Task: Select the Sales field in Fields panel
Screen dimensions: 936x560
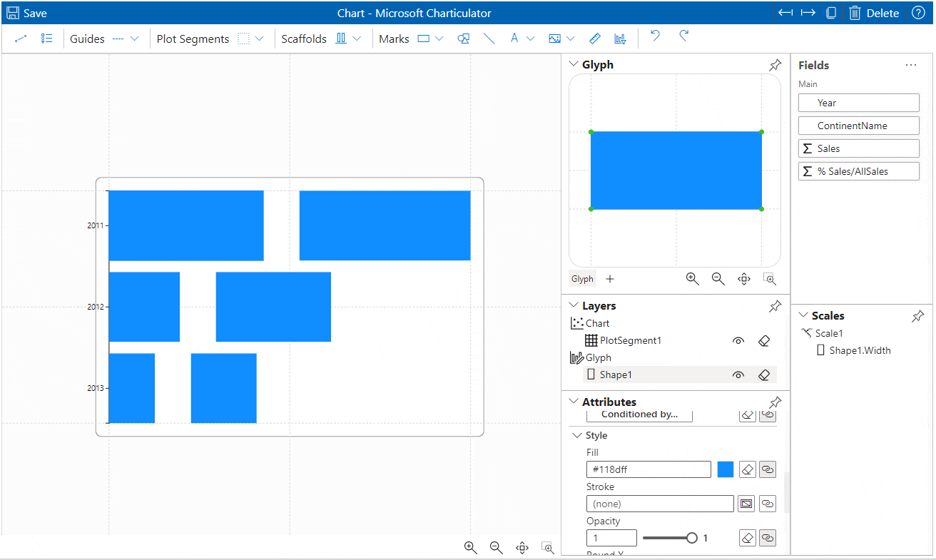Action: pyautogui.click(x=858, y=148)
